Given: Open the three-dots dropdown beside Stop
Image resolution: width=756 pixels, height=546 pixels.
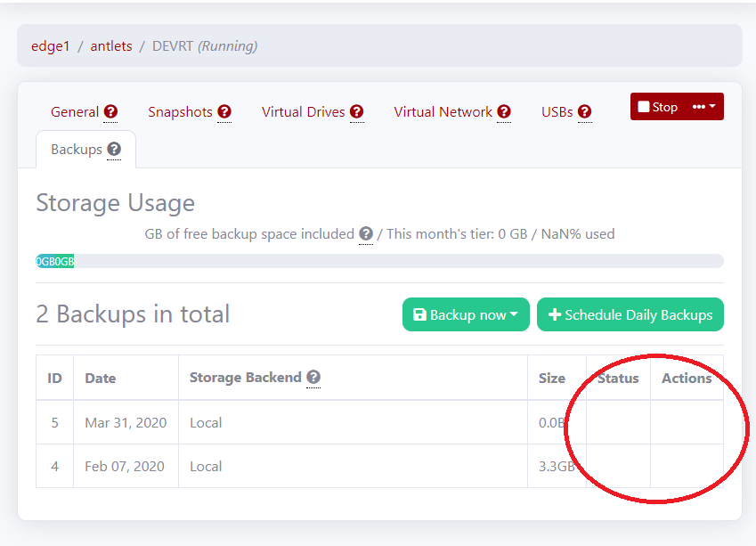Looking at the screenshot, I should pos(703,107).
